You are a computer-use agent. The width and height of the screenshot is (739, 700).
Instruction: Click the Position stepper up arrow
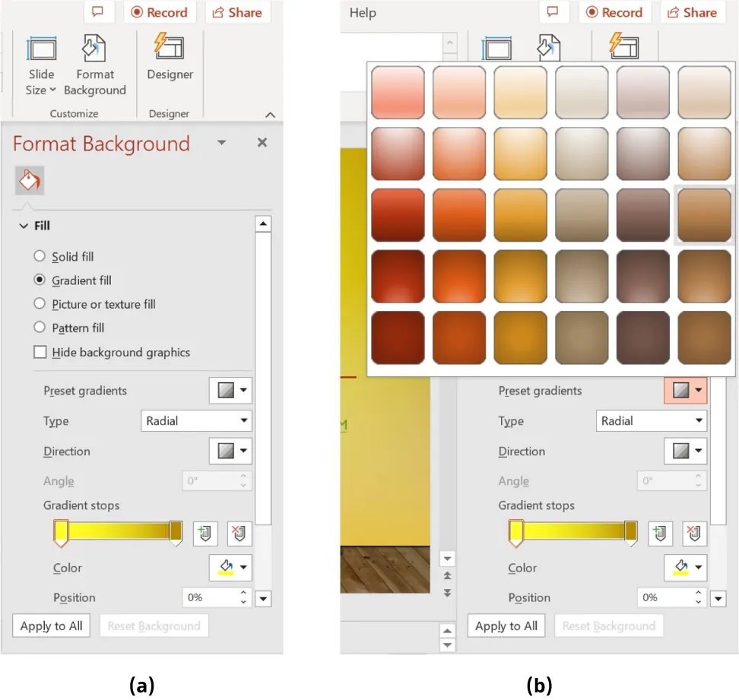[242, 593]
